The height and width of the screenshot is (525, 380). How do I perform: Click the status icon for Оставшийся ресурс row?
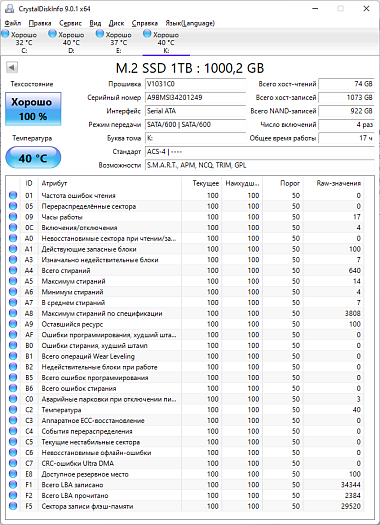tap(13, 324)
